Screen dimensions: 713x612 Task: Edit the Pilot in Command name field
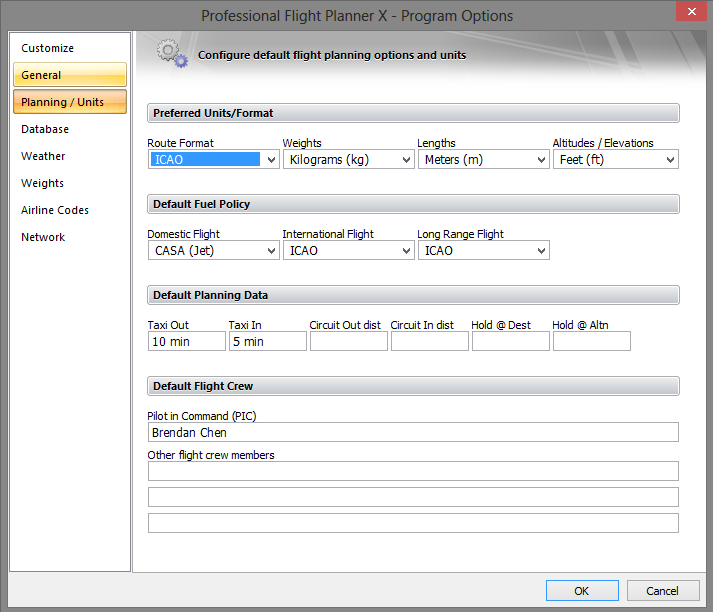coord(413,432)
